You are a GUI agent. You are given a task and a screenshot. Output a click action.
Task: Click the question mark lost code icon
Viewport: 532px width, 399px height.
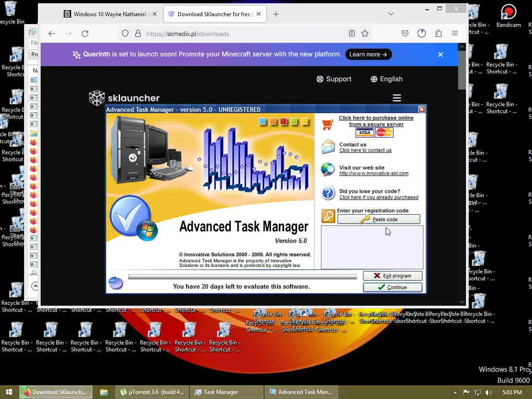328,193
